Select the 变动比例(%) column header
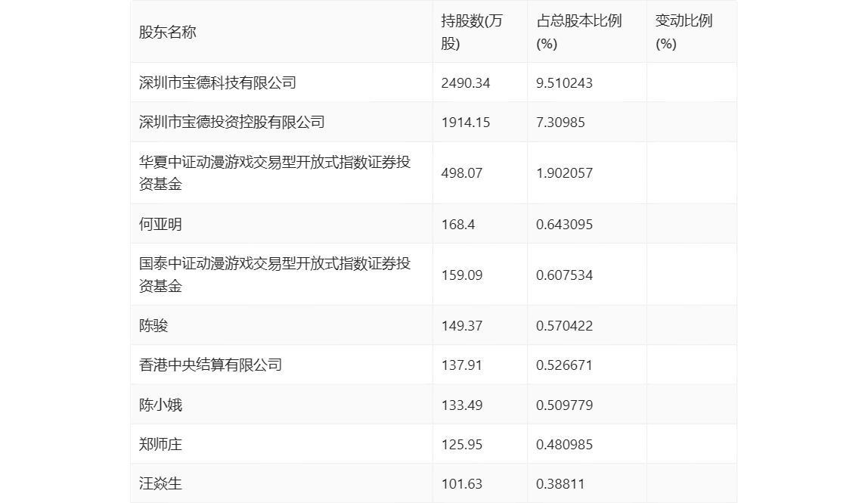Image resolution: width=868 pixels, height=503 pixels. coord(684,32)
